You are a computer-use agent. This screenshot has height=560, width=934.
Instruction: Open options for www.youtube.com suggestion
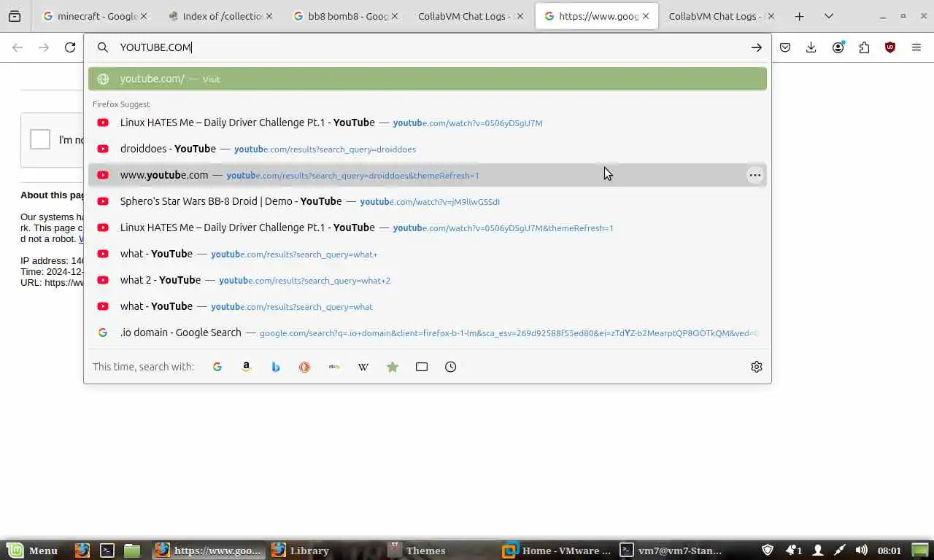(755, 175)
